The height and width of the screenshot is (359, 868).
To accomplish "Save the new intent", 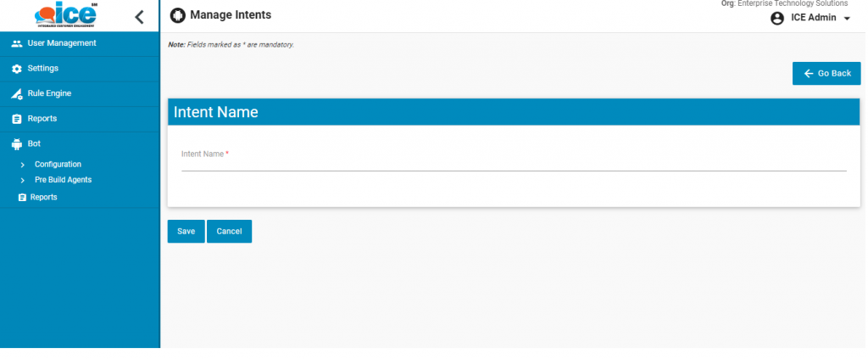I will 186,232.
